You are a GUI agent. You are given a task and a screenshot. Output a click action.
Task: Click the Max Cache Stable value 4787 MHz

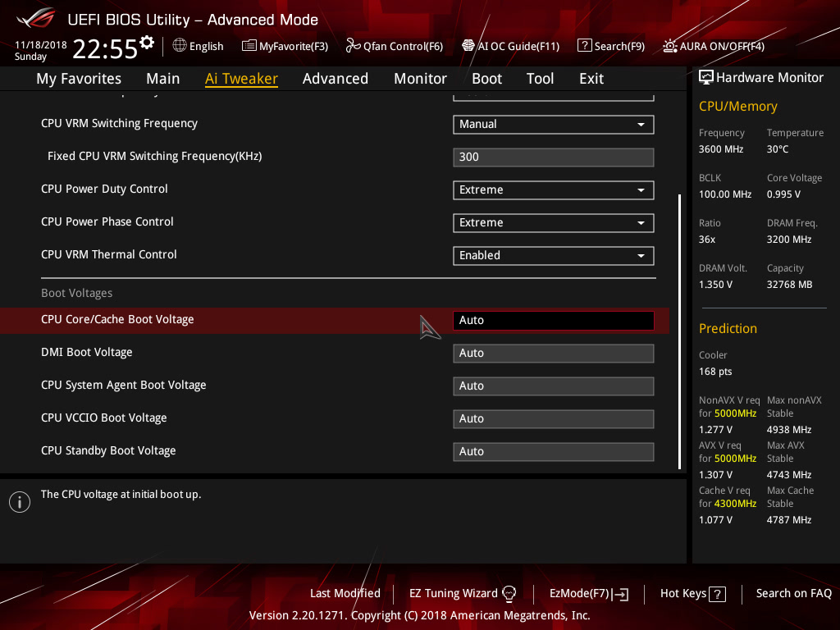click(788, 520)
